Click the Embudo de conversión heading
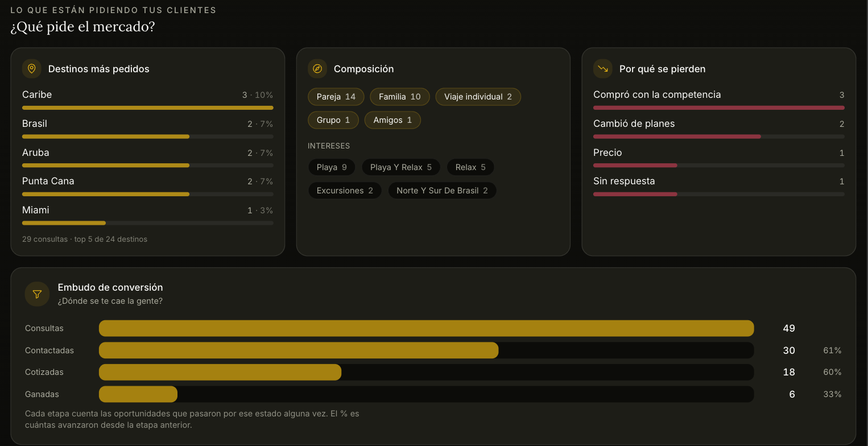 [110, 287]
